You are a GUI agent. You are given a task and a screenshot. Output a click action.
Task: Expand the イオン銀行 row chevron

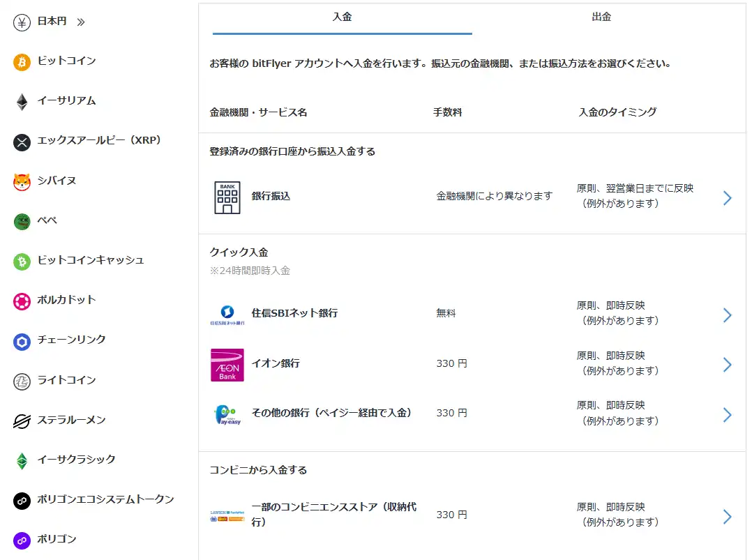728,363
